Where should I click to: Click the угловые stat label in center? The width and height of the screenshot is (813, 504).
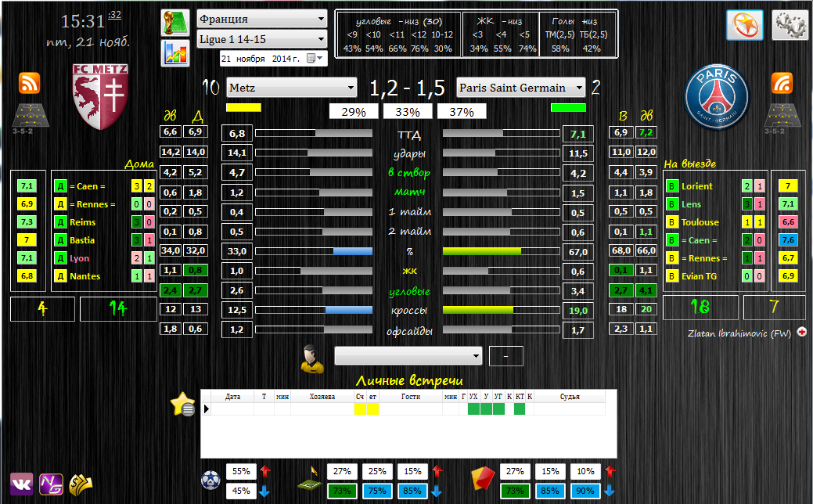click(x=409, y=291)
